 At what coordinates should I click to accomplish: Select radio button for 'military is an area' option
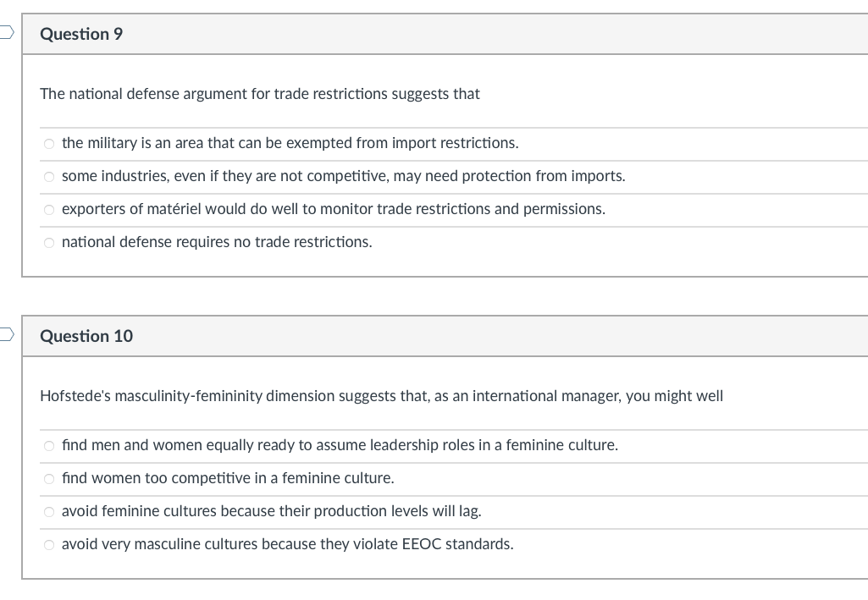click(x=49, y=144)
